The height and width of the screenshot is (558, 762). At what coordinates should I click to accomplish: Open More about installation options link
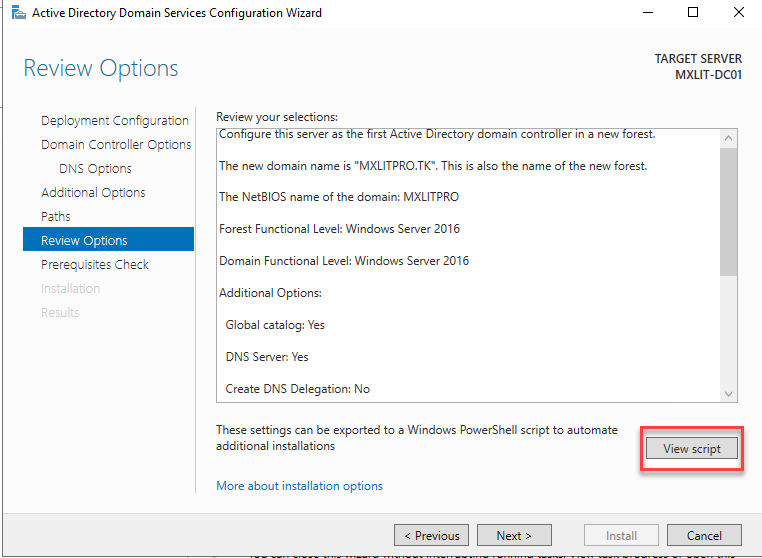(299, 486)
